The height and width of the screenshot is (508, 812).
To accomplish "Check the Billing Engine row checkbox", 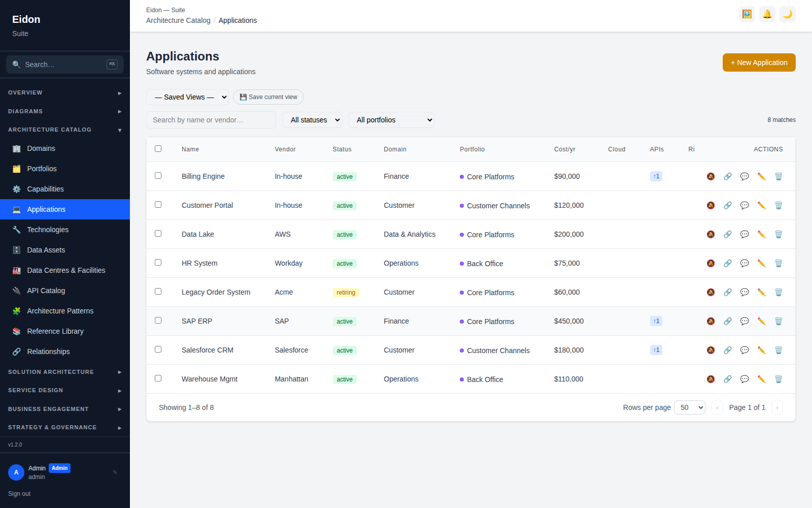I will pos(158,176).
